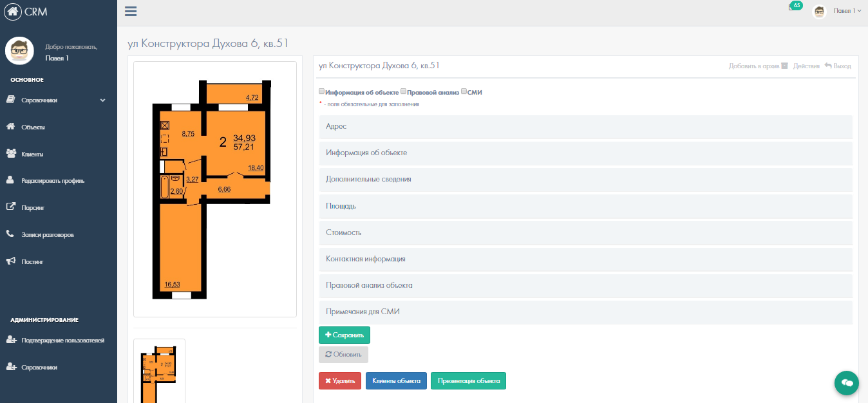Click the small floor plan thumbnail
The height and width of the screenshot is (403, 868).
click(x=159, y=372)
